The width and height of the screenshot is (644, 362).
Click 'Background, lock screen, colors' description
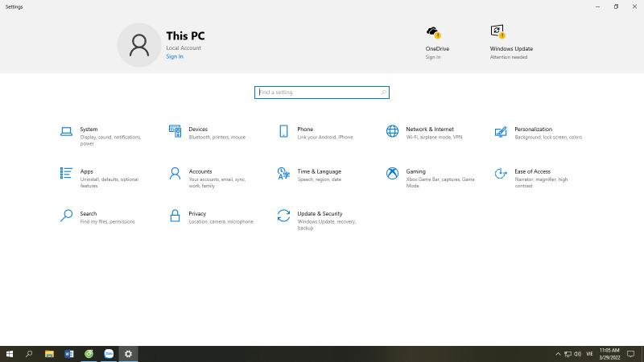548,138
